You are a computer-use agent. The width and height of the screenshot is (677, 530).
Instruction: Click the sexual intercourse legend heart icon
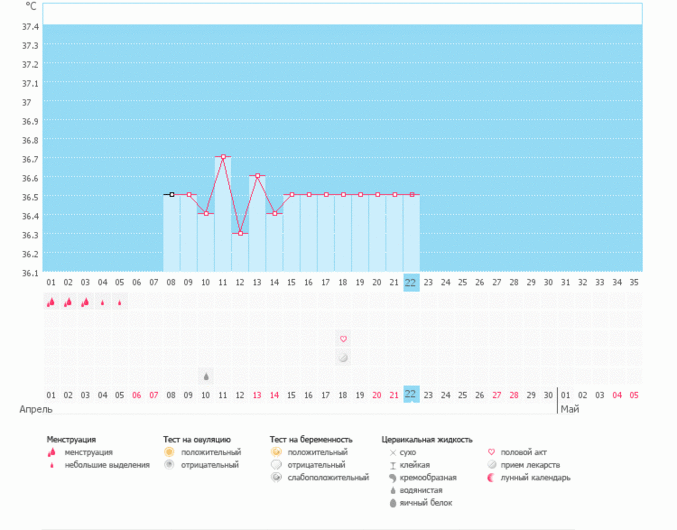pos(490,452)
